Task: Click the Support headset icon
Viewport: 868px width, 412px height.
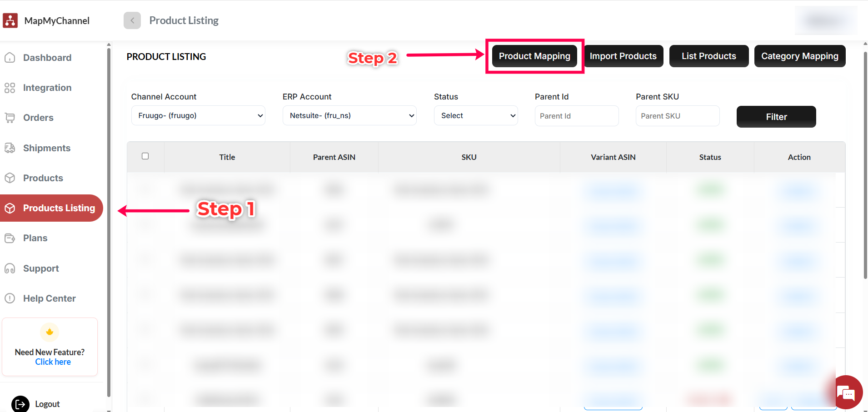Action: pyautogui.click(x=10, y=268)
